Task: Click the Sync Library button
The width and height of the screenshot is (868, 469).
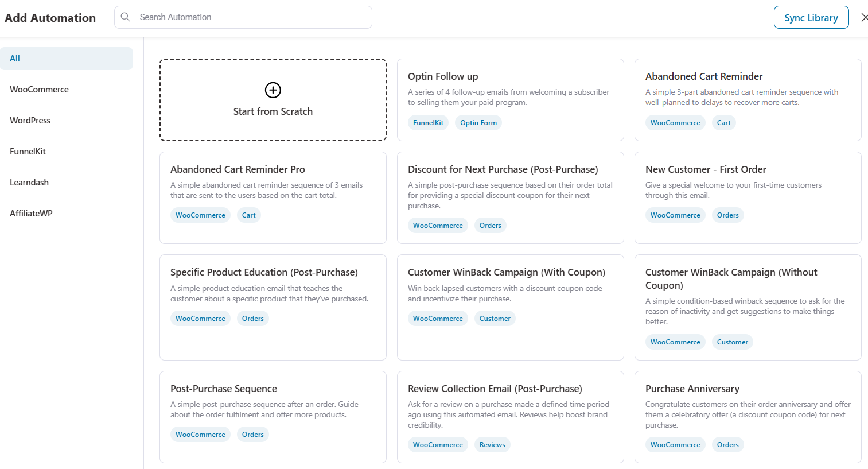Action: pyautogui.click(x=811, y=17)
